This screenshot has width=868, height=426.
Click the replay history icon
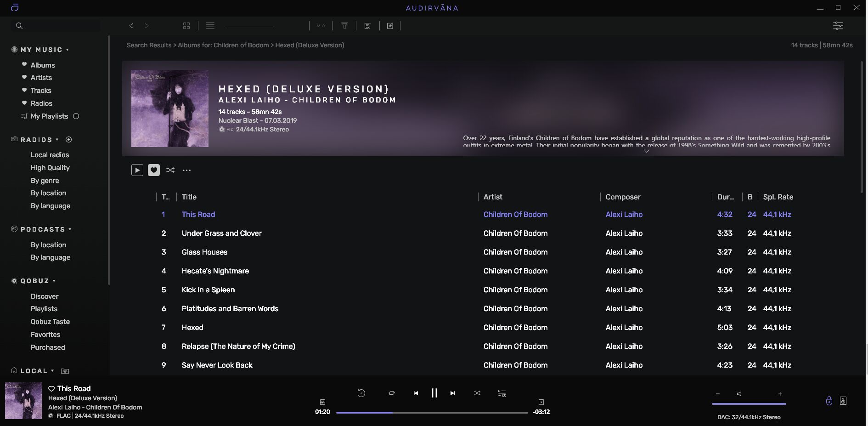coord(361,393)
